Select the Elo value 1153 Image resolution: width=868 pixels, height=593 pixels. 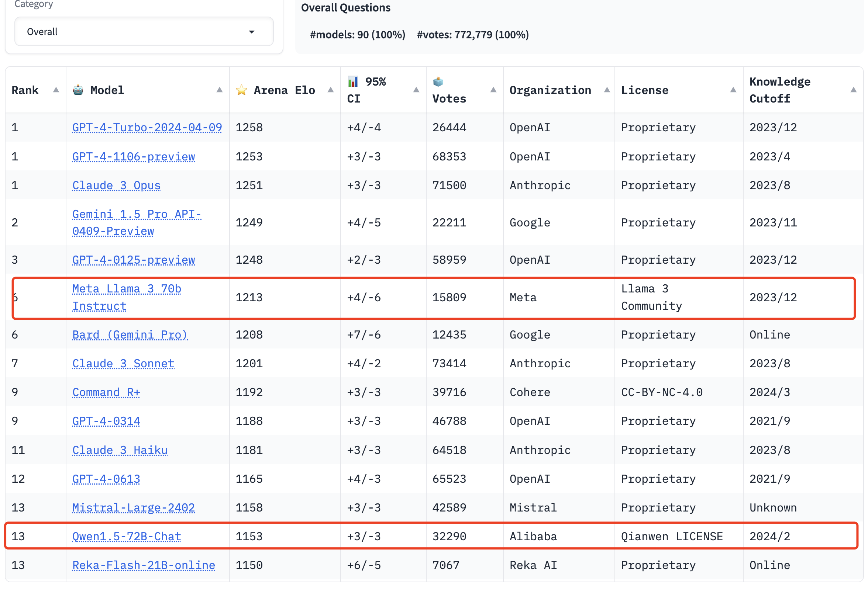[249, 537]
